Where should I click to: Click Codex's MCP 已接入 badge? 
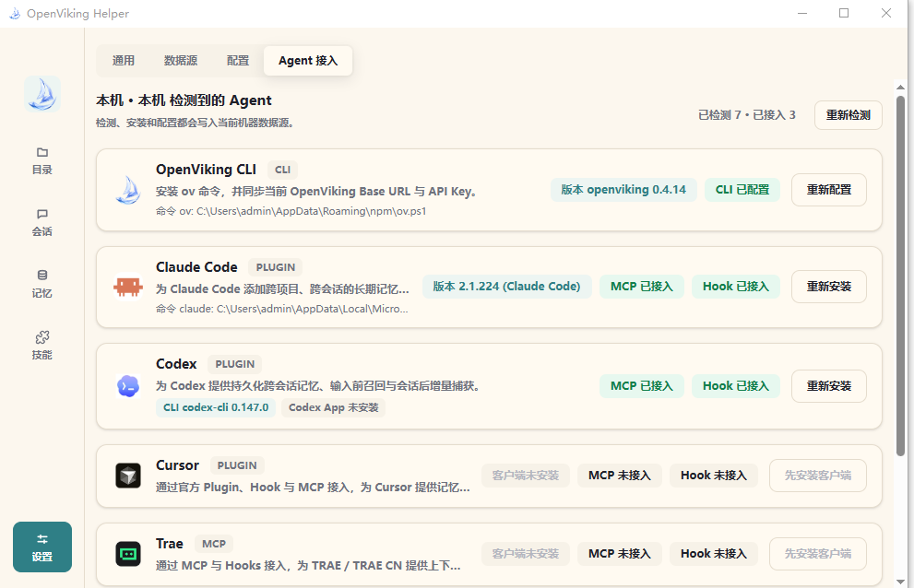tap(642, 386)
